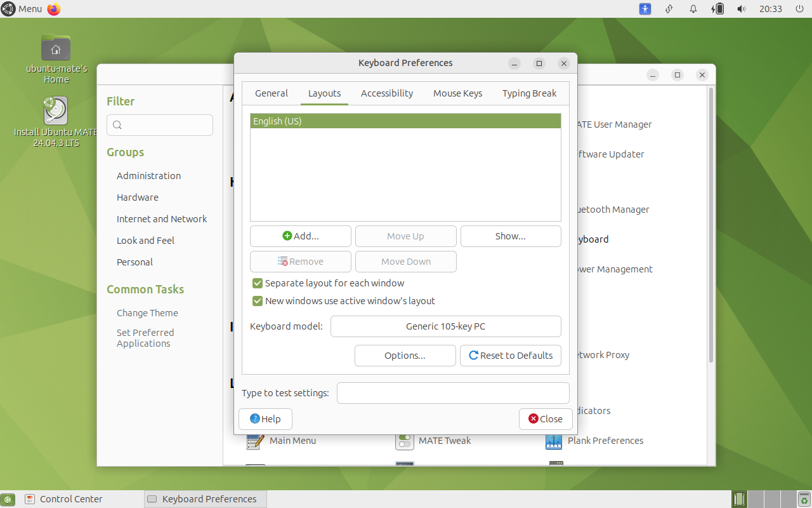812x508 pixels.
Task: Open the volume indicator in the panel
Action: [741, 9]
